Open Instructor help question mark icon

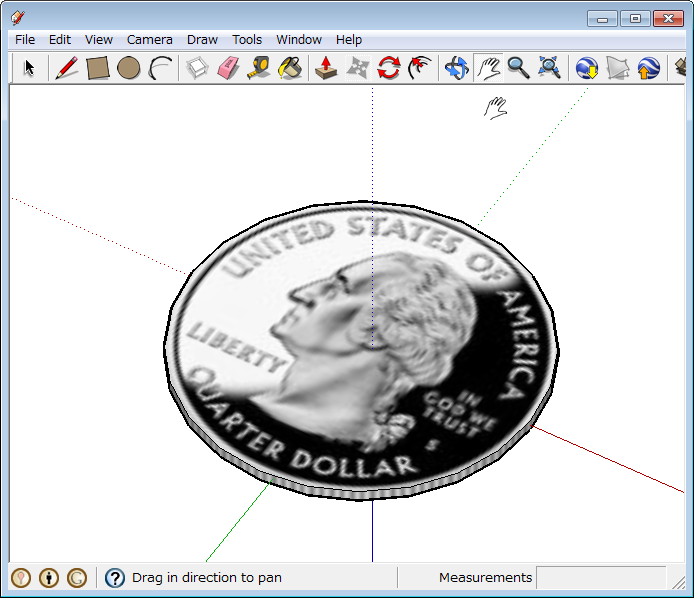[115, 578]
